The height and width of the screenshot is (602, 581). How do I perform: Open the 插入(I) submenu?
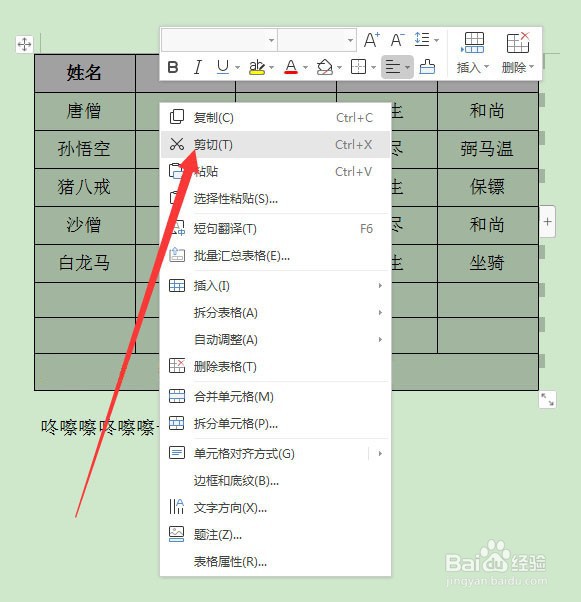(275, 285)
